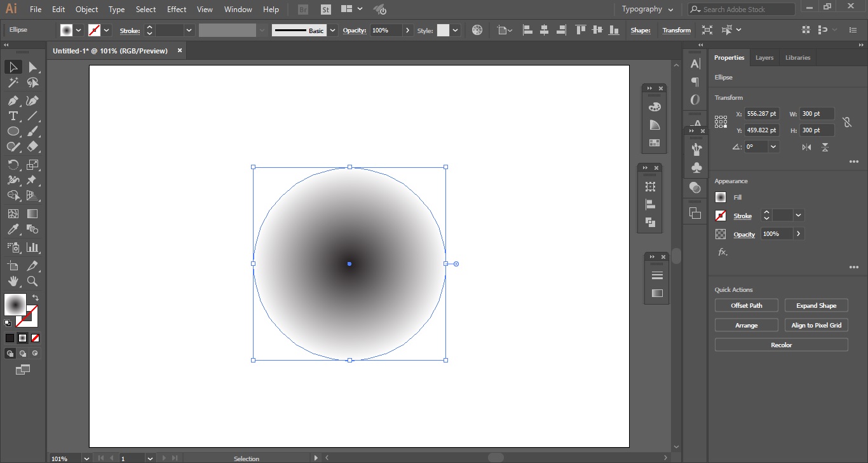The width and height of the screenshot is (868, 463).
Task: Select the Eraser tool
Action: click(32, 146)
